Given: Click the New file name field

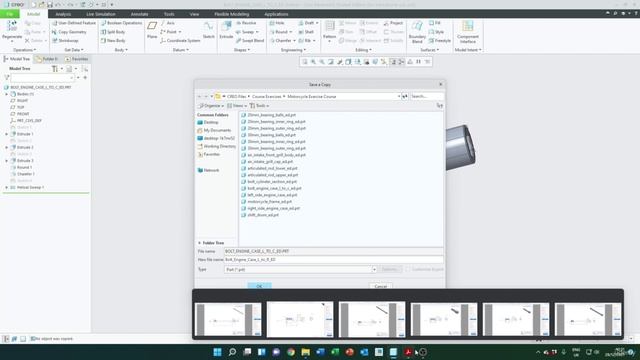Looking at the screenshot, I should [x=333, y=260].
